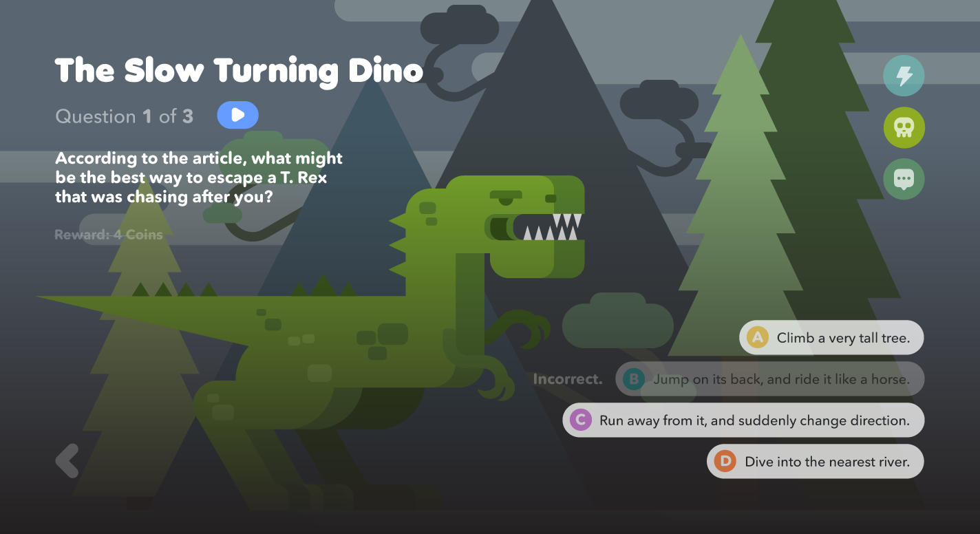This screenshot has width=980, height=534.
Task: Choose 'Dive into the nearest river.' answer
Action: point(816,461)
